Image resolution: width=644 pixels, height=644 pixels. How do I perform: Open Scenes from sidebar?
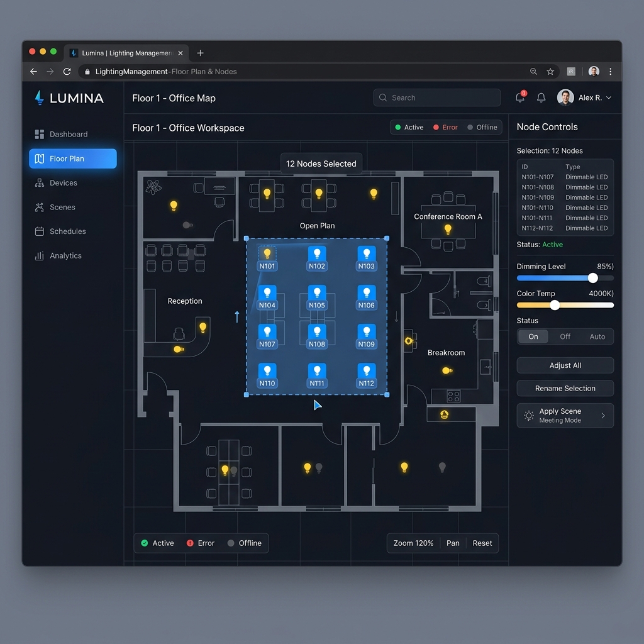click(x=73, y=207)
